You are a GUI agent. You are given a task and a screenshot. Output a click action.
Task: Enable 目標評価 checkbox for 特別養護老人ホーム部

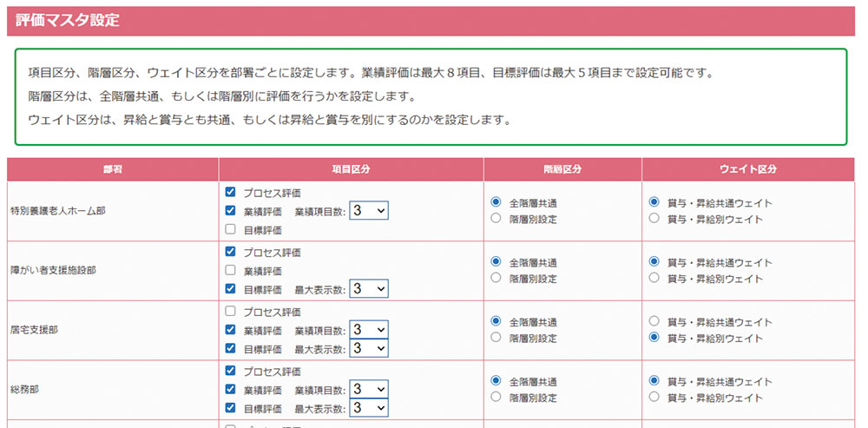coord(230,230)
